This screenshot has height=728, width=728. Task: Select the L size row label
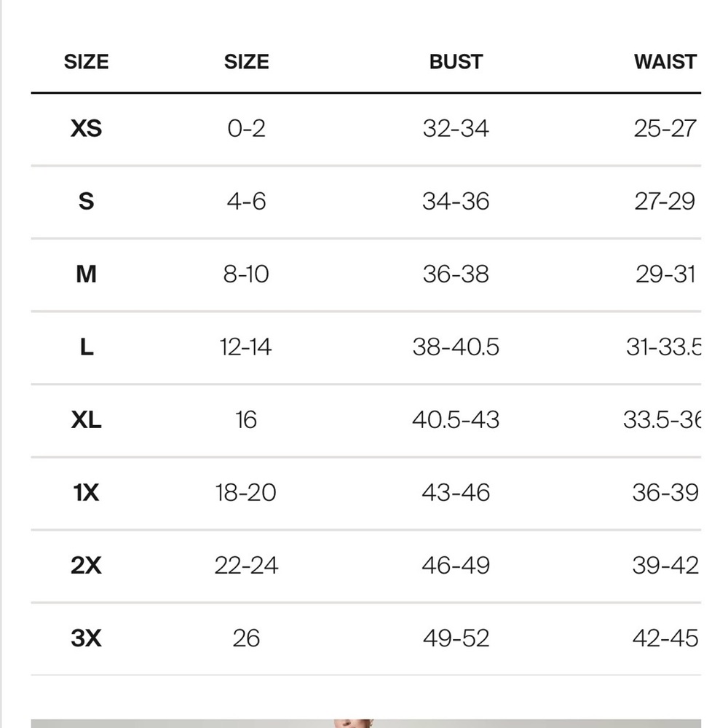[87, 347]
